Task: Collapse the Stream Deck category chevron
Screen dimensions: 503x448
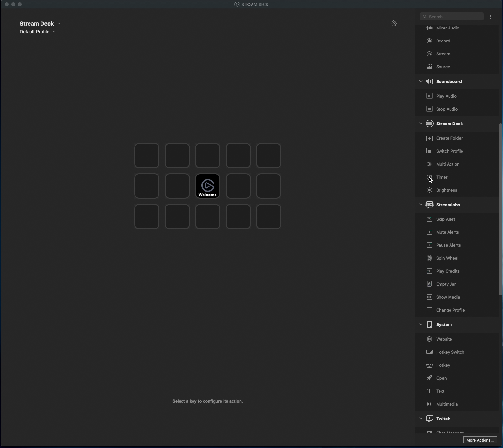Action: (x=421, y=124)
